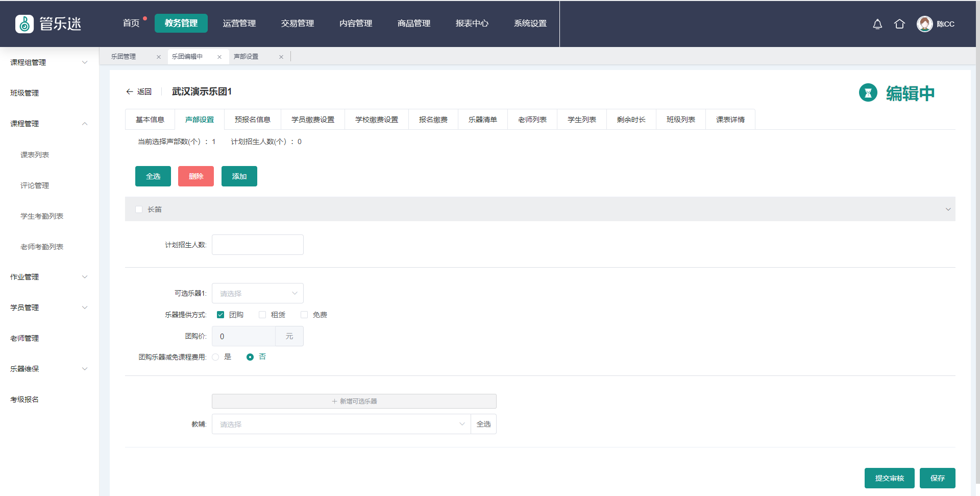Open 运营管理 in top menu
The width and height of the screenshot is (980, 496).
[239, 23]
